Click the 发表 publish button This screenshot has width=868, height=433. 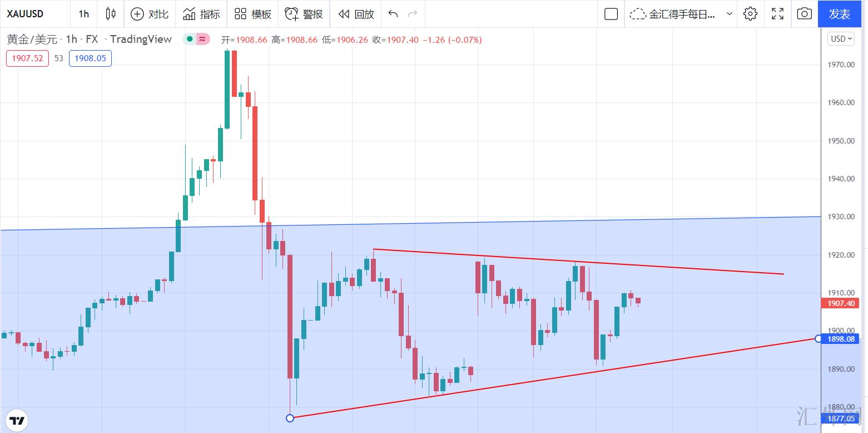point(839,14)
